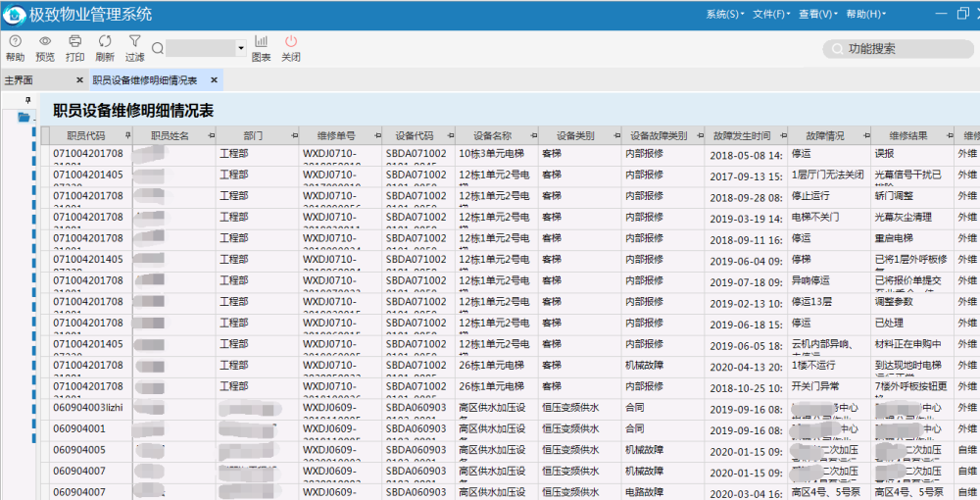Pin the 职员姓名 column using its pin icon
Viewport: 980px width, 500px height.
[212, 135]
